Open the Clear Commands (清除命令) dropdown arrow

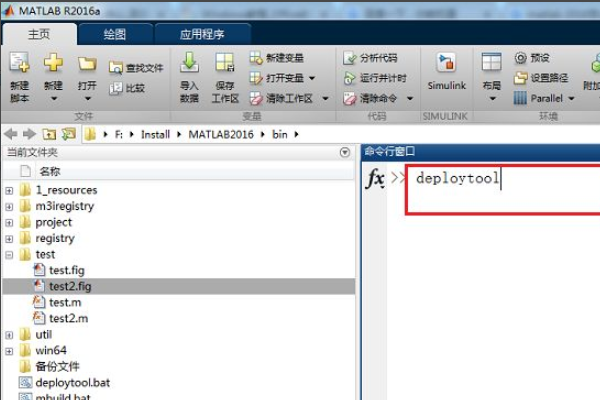coord(410,98)
